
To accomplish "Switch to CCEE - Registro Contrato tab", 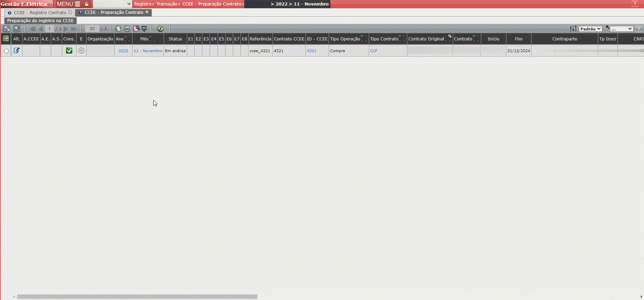I will [40, 12].
